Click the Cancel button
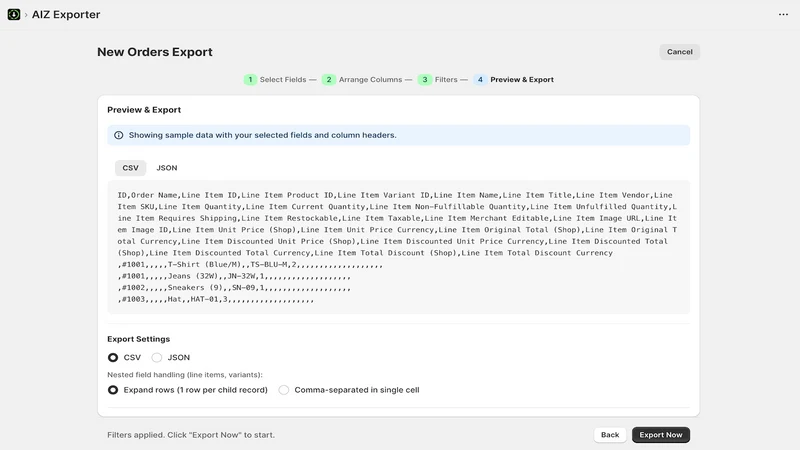Viewport: 800px width, 450px height. coord(680,52)
